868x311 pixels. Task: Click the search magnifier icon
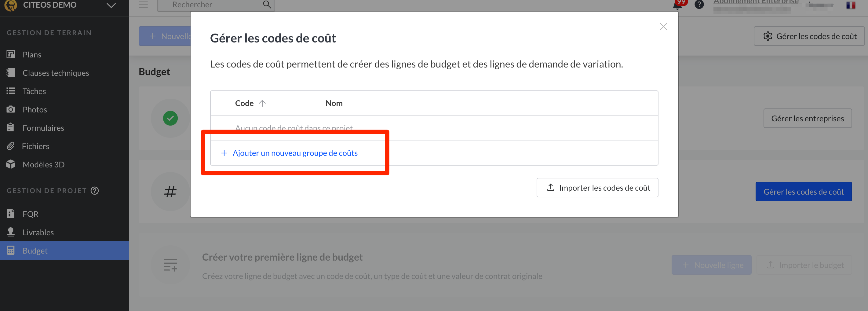tap(267, 5)
